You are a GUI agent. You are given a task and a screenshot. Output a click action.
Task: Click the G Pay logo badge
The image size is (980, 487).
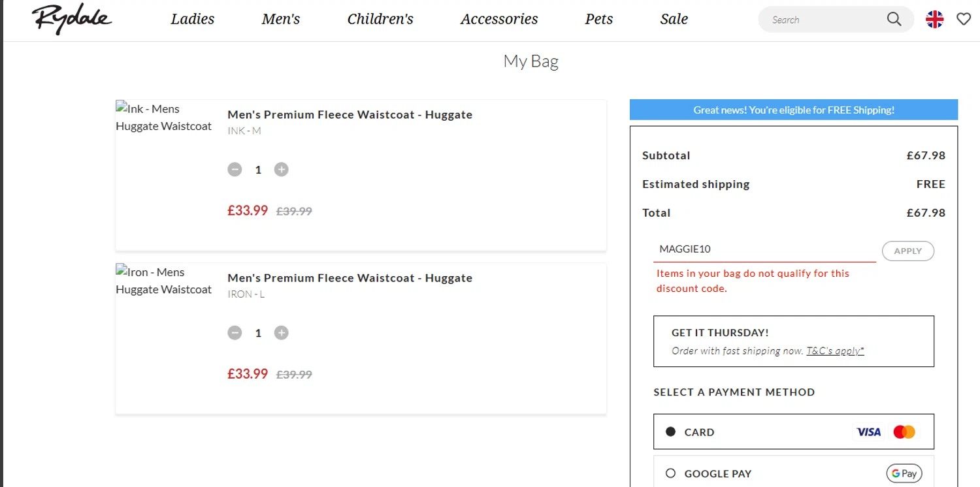[904, 473]
